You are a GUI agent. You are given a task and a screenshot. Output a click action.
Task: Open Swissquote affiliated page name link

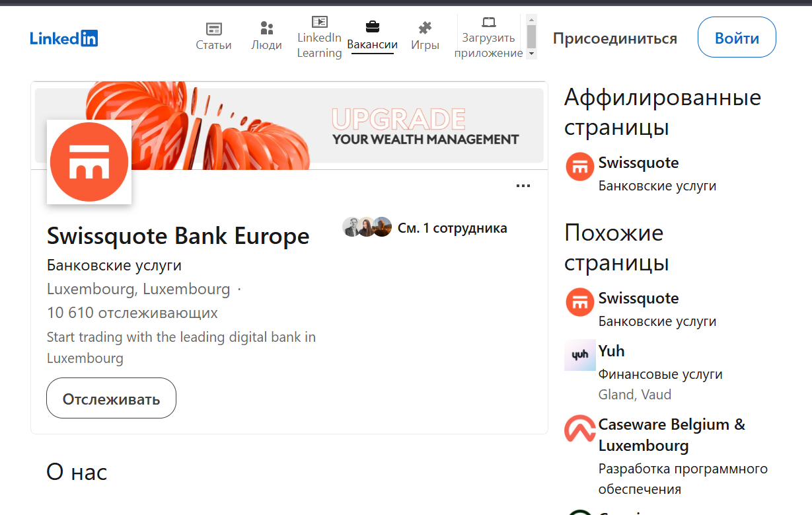tap(638, 163)
